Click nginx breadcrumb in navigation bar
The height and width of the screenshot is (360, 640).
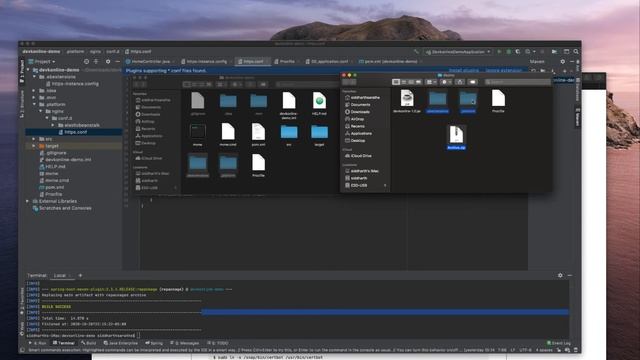(95, 52)
